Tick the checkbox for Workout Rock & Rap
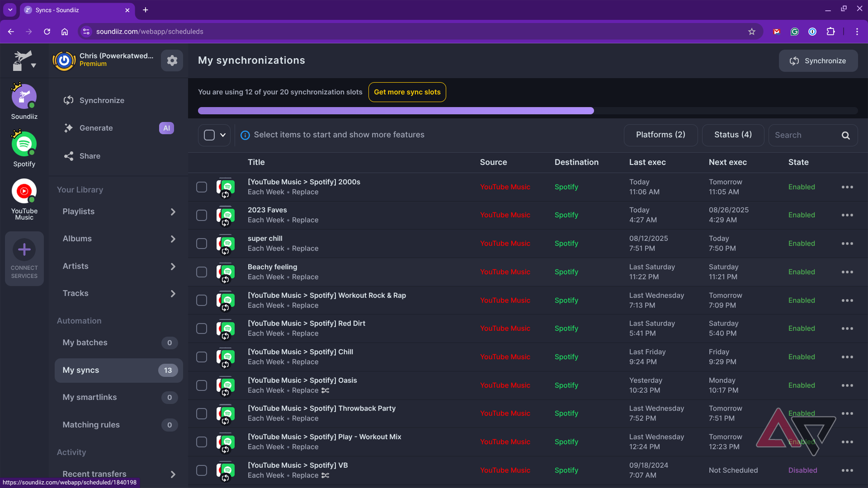The width and height of the screenshot is (868, 488). (201, 300)
